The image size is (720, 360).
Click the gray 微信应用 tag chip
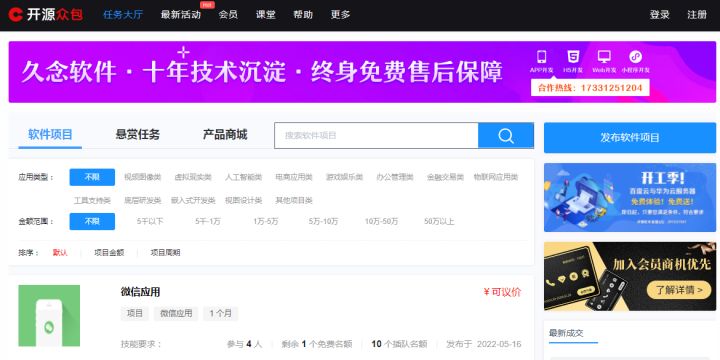coord(176,314)
